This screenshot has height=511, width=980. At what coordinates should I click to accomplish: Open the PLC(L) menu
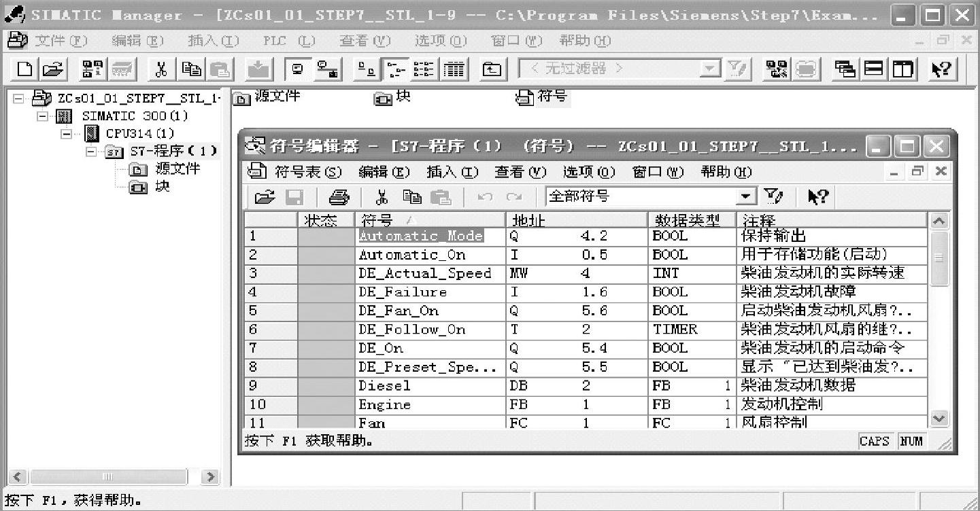pyautogui.click(x=289, y=41)
